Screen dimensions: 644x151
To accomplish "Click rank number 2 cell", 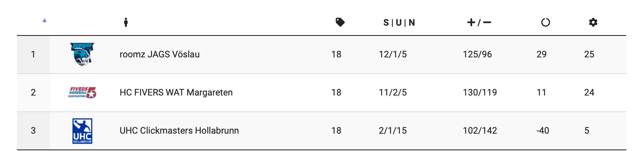I will point(33,92).
